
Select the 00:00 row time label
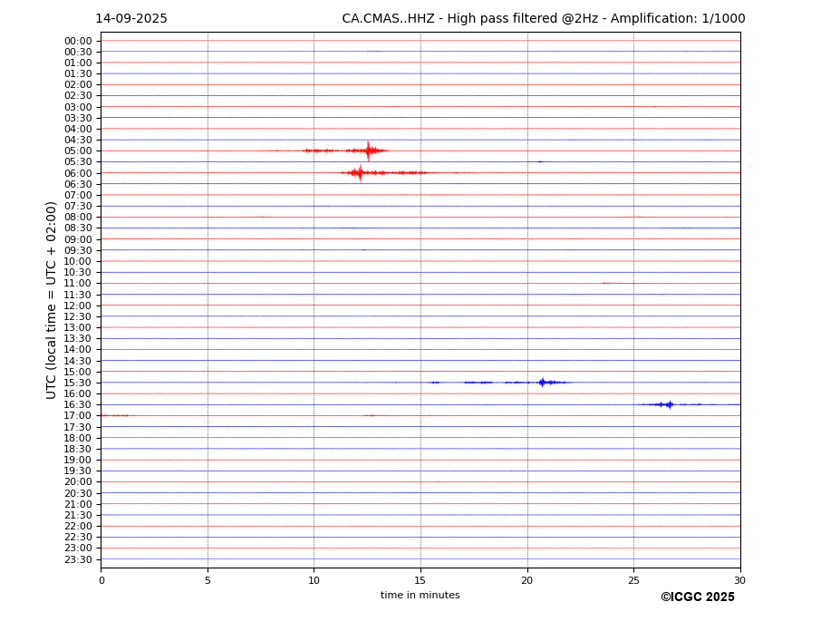click(x=78, y=42)
